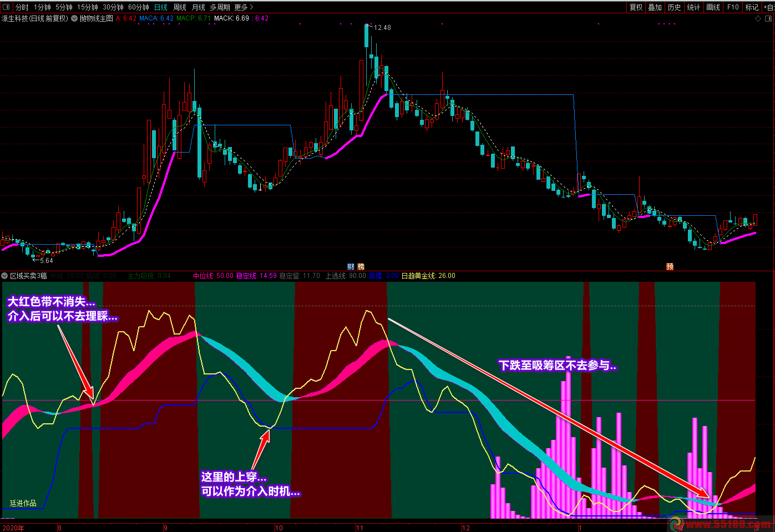
Task: Toggle the right side panel icon
Action: (x=768, y=18)
